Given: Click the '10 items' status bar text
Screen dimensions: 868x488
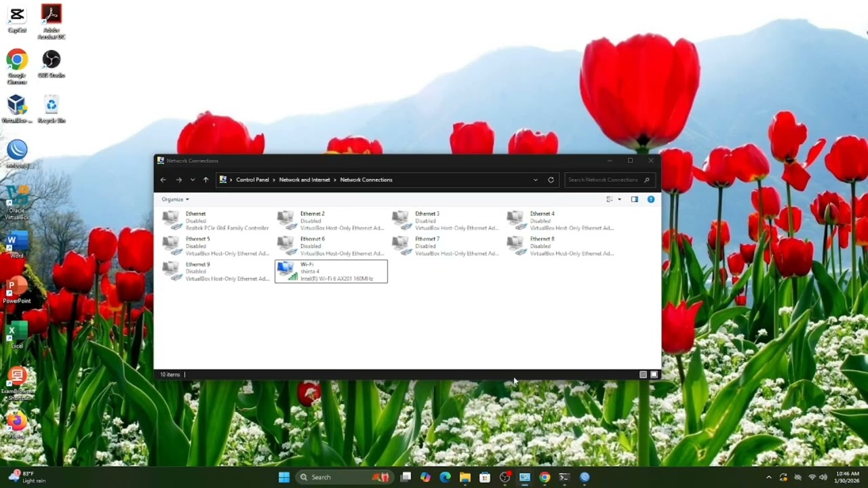Looking at the screenshot, I should [170, 374].
